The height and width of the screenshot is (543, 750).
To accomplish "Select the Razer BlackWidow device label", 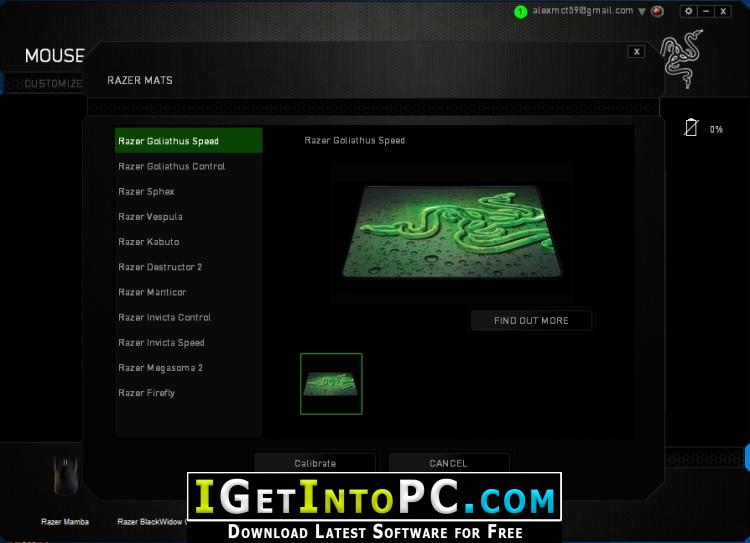I will [x=151, y=521].
